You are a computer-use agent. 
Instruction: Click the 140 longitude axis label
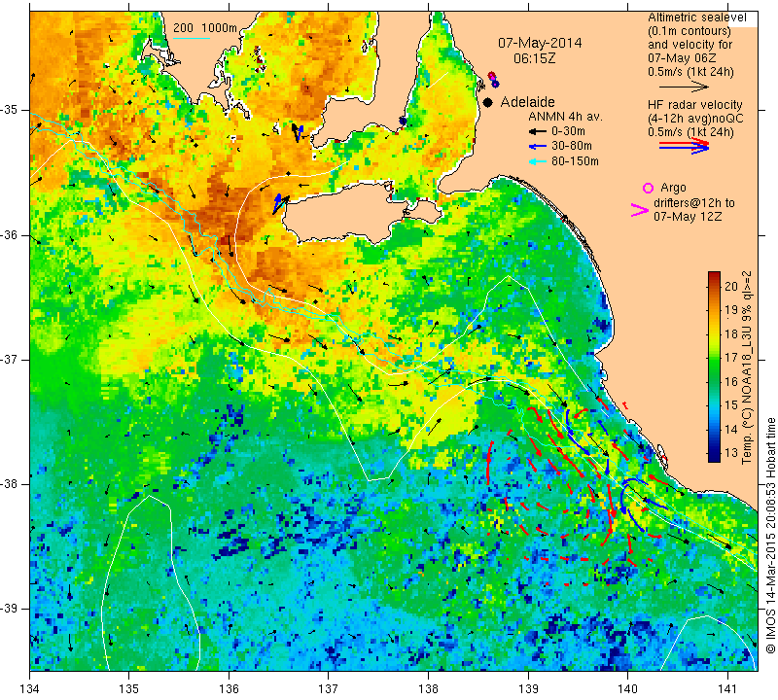(627, 689)
